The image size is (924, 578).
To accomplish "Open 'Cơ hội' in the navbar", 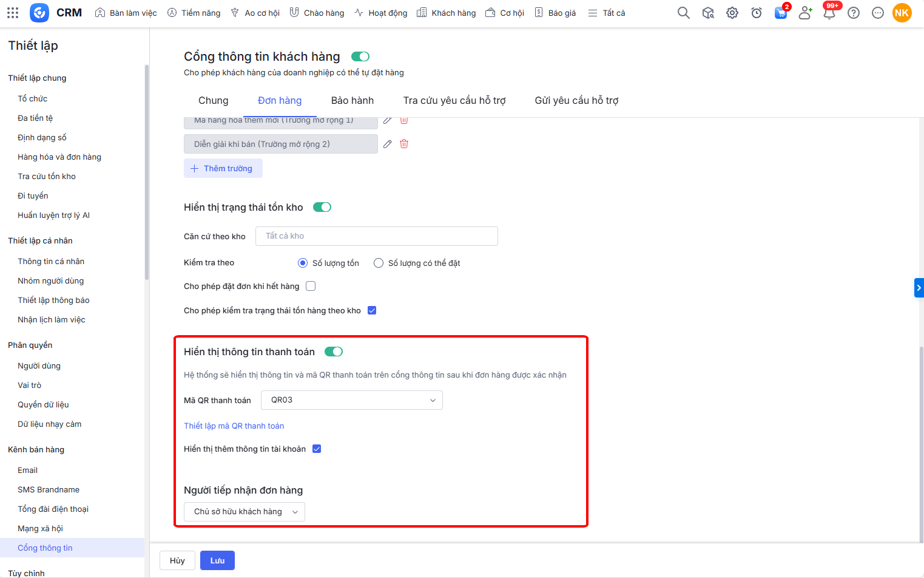I will [505, 13].
